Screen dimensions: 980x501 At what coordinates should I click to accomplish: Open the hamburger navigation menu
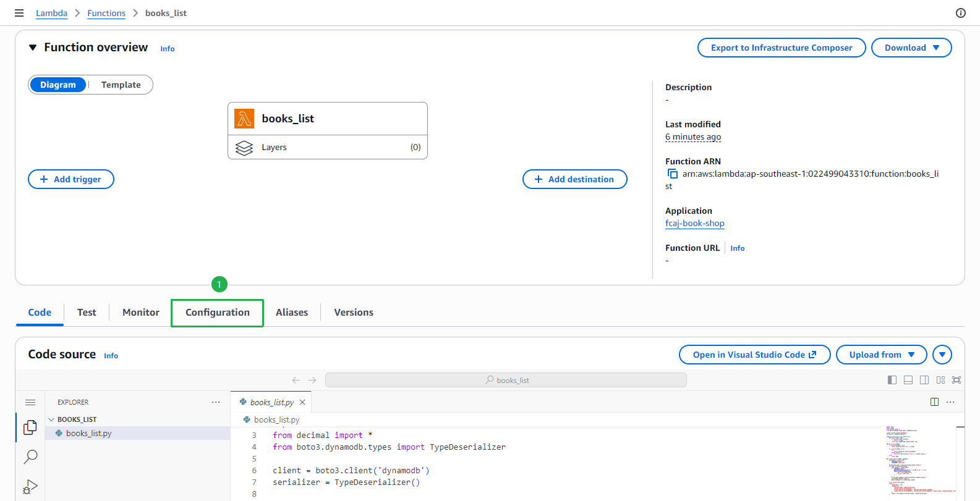point(19,13)
